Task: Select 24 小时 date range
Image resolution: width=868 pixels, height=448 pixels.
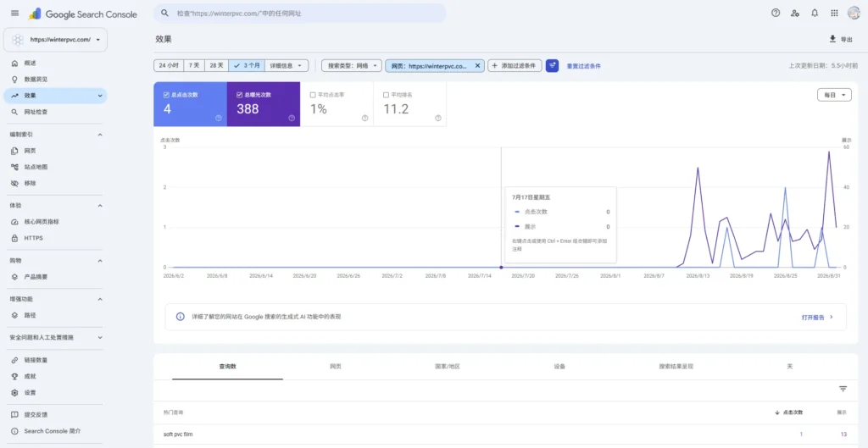Action: (169, 66)
